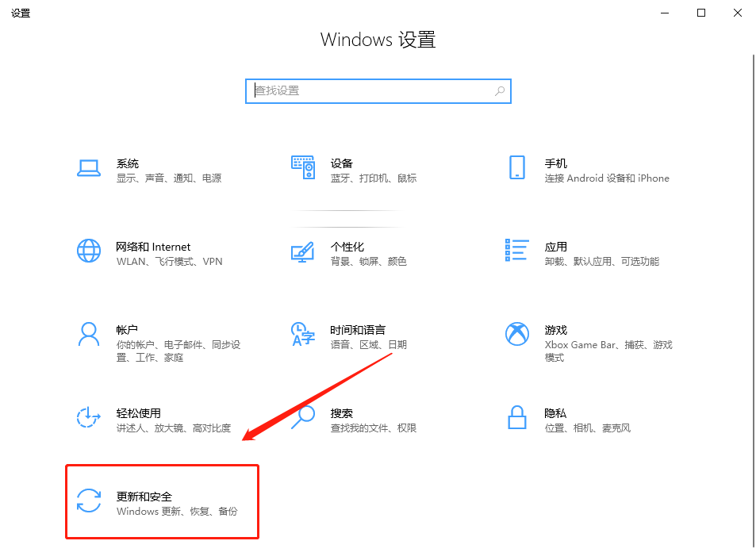Open the Update and Security refresh icon
The width and height of the screenshot is (756, 560).
(x=89, y=501)
